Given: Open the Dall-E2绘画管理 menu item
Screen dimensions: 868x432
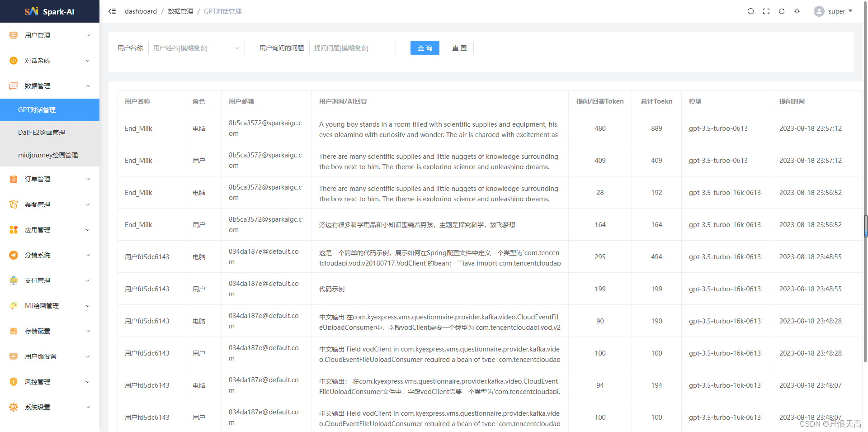Looking at the screenshot, I should coord(50,133).
